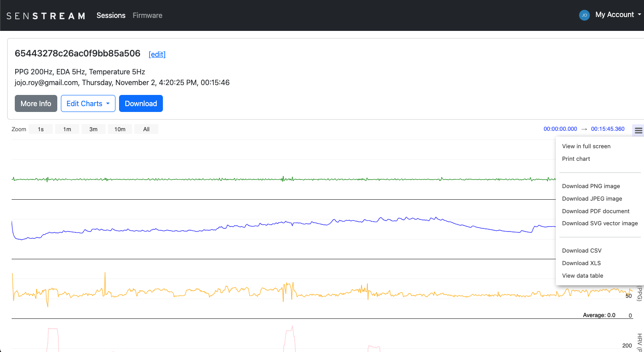Show All zoom range
This screenshot has height=352, width=644.
tap(146, 129)
